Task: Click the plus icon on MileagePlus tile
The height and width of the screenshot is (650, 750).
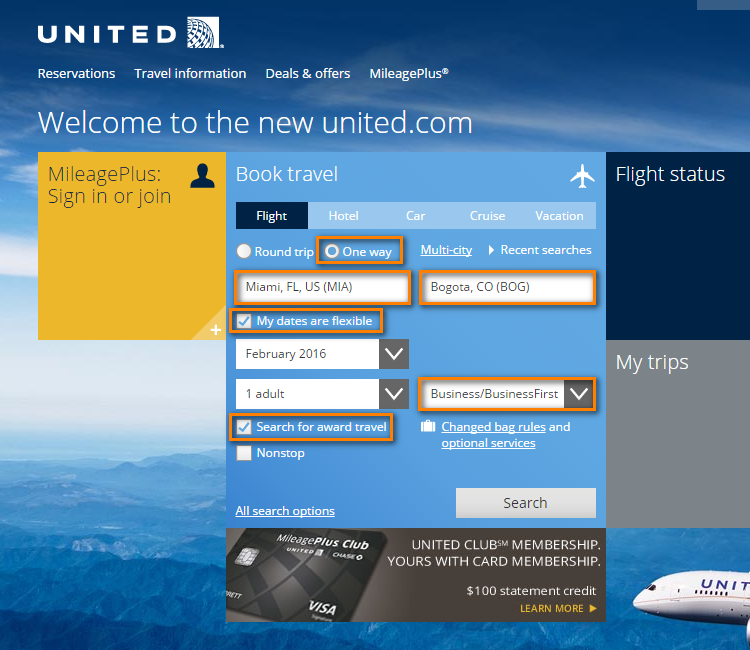Action: [216, 330]
